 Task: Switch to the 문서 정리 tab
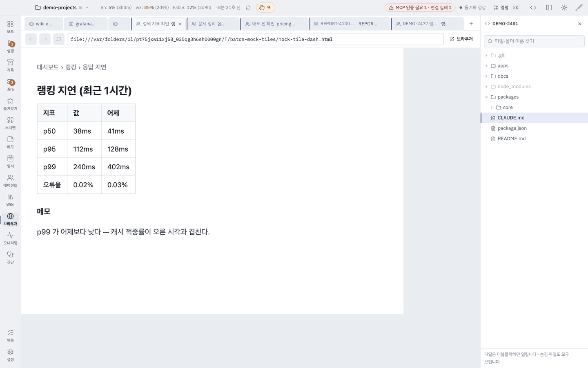(213, 24)
